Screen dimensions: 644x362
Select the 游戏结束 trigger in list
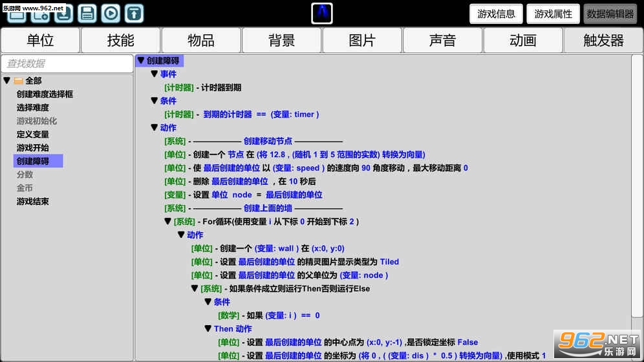32,202
